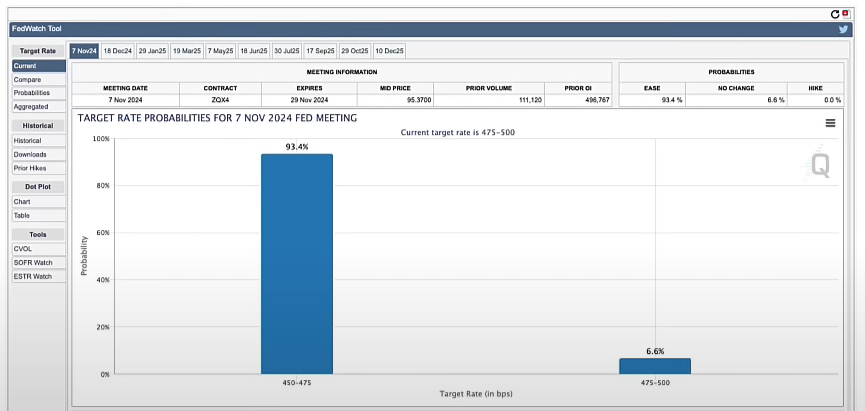Image resolution: width=865 pixels, height=411 pixels.
Task: Open Probabilities in the sidebar
Action: pos(39,93)
